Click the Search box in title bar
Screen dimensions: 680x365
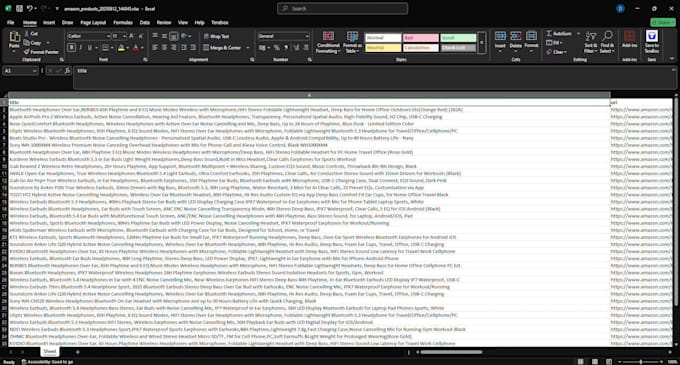click(343, 8)
